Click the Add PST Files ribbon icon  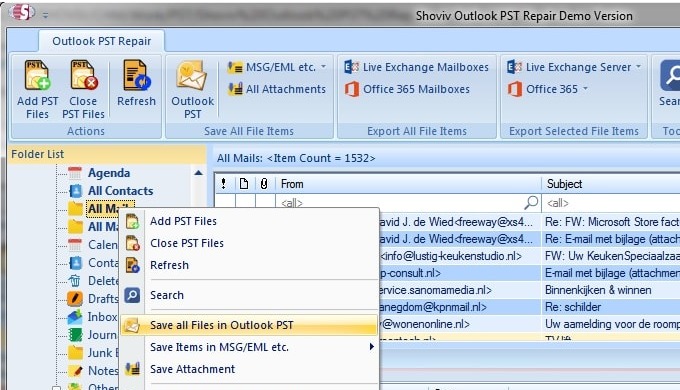37,75
